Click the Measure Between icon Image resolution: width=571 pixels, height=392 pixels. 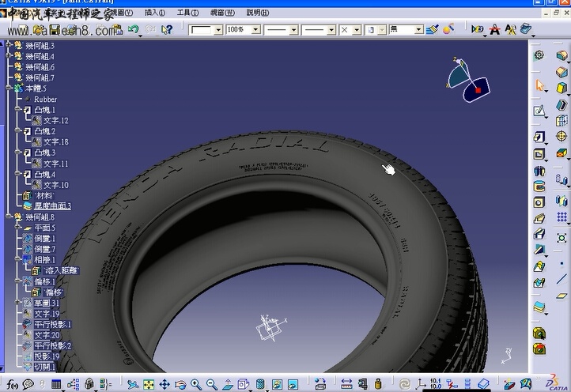click(x=346, y=384)
